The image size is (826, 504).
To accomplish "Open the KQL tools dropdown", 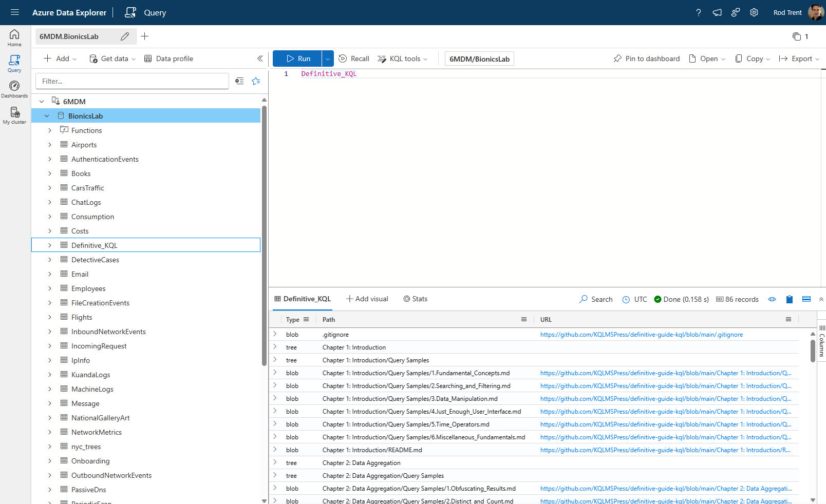I will point(403,59).
